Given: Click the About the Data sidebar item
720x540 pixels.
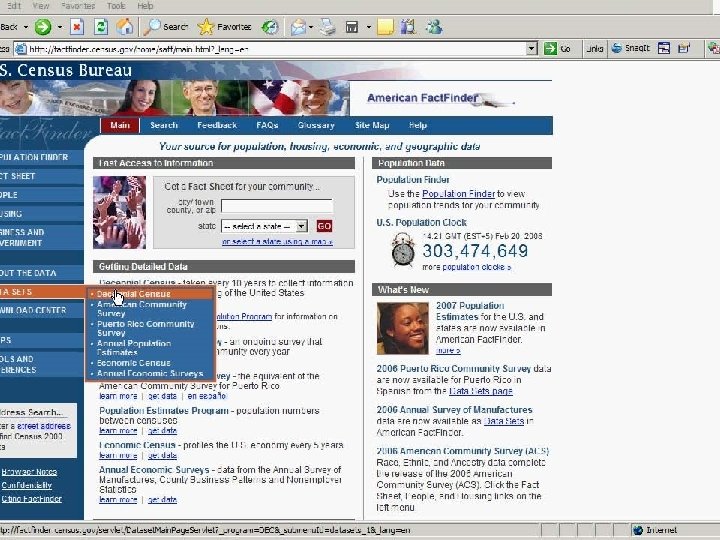Looking at the screenshot, I should click(41, 273).
